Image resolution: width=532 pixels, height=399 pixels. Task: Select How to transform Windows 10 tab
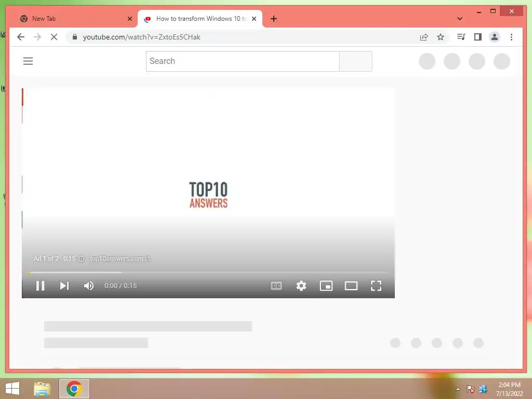coord(201,19)
